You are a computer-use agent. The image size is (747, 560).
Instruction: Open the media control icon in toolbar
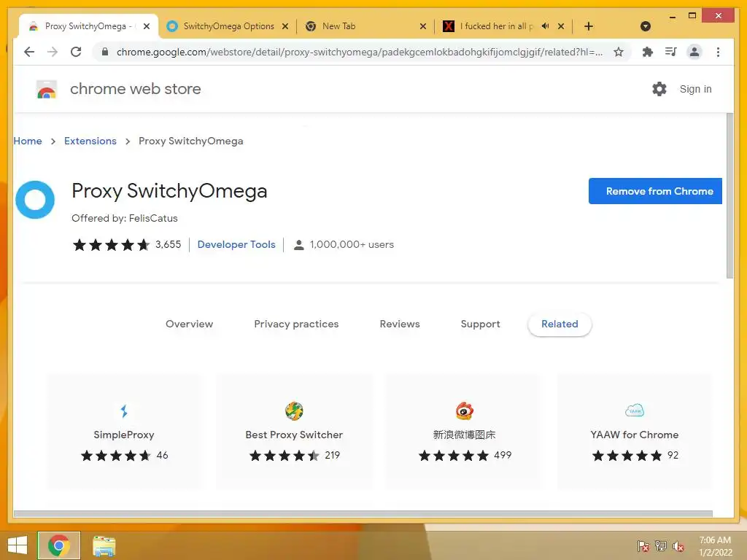point(671,52)
